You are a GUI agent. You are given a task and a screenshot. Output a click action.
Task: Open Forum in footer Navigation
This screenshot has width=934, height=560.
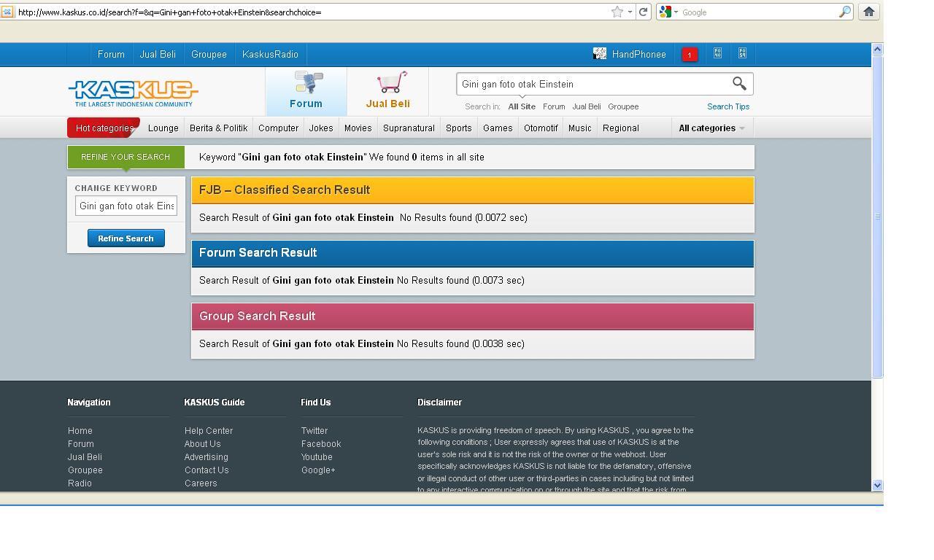(x=81, y=444)
